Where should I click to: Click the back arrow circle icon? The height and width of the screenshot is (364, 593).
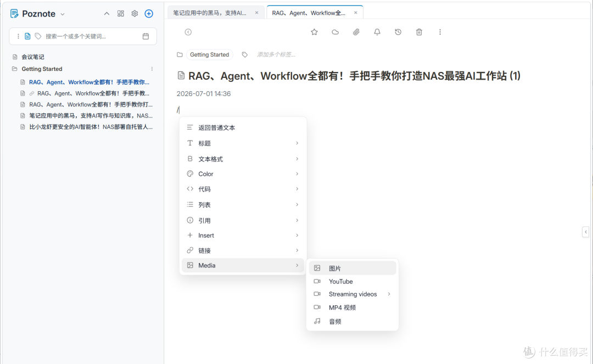point(188,32)
